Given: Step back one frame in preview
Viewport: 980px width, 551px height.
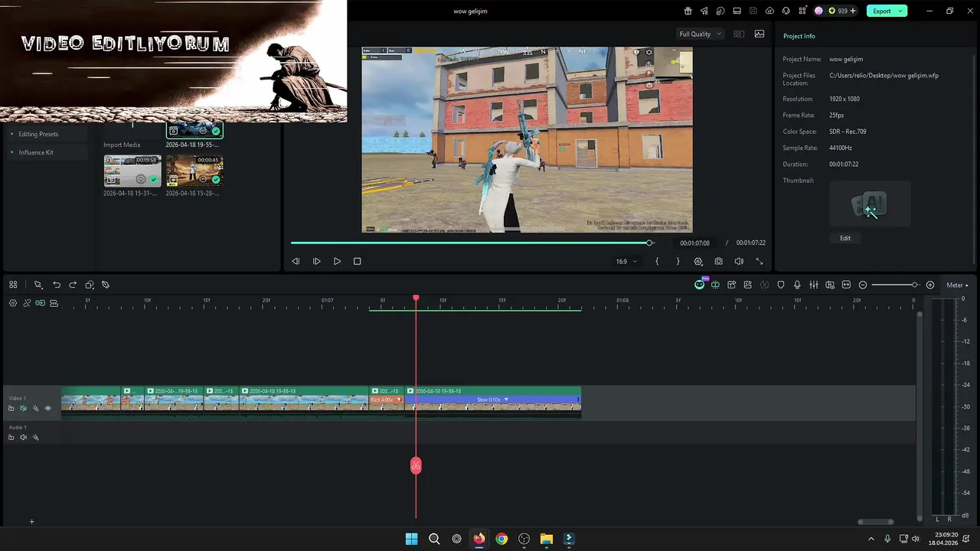Looking at the screenshot, I should [x=296, y=261].
